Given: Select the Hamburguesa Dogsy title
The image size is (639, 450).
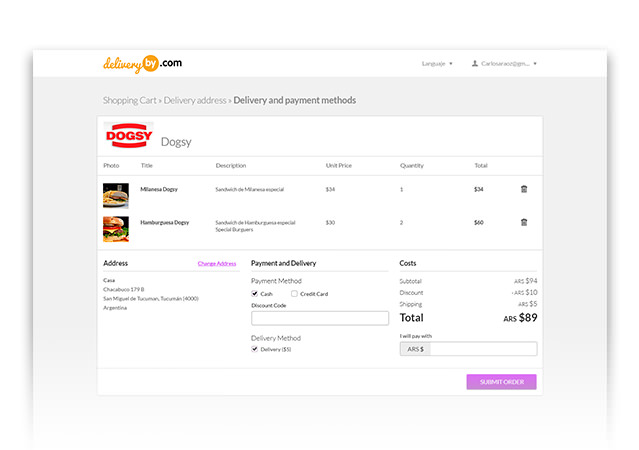Looking at the screenshot, I should click(165, 222).
